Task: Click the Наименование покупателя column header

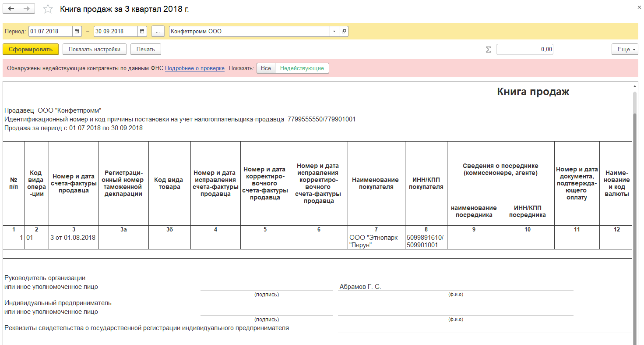Action: coord(377,183)
